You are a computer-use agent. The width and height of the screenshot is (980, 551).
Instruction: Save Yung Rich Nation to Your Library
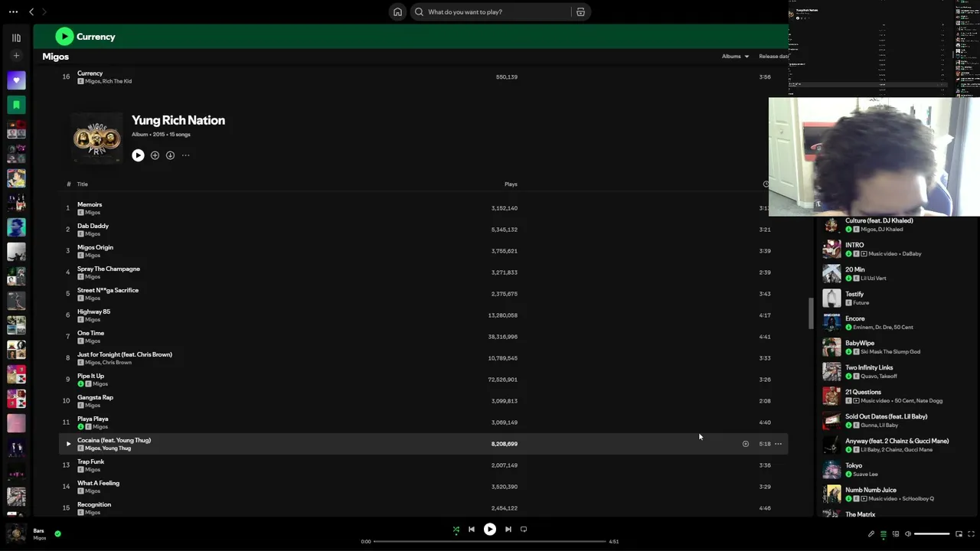coord(155,155)
